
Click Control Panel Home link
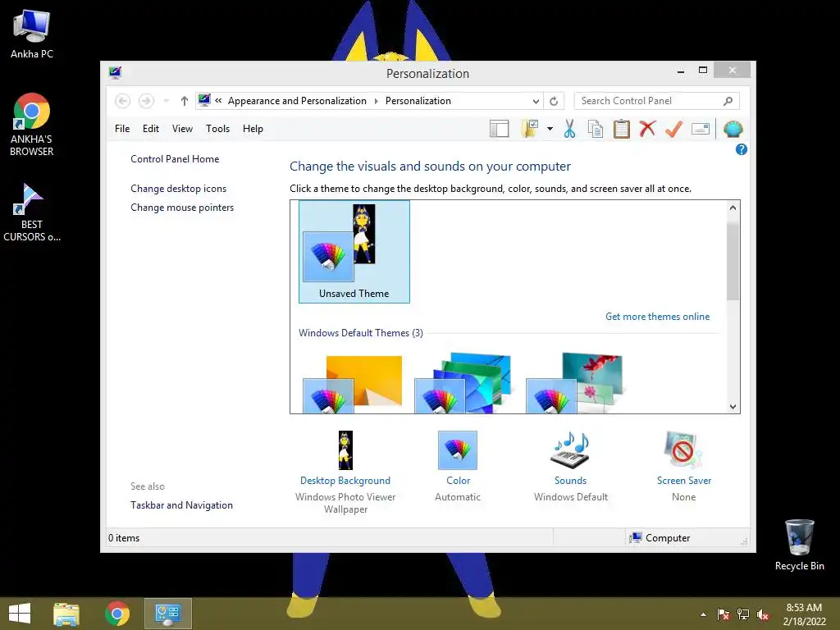pos(175,159)
